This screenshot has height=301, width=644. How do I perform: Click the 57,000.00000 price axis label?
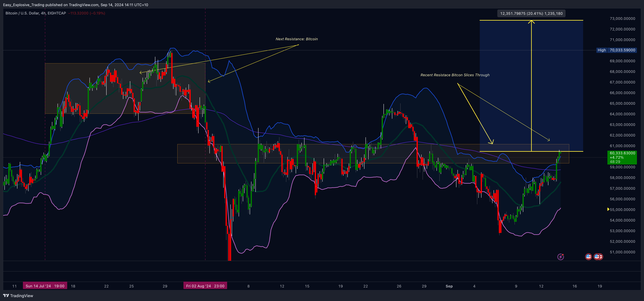(622, 188)
